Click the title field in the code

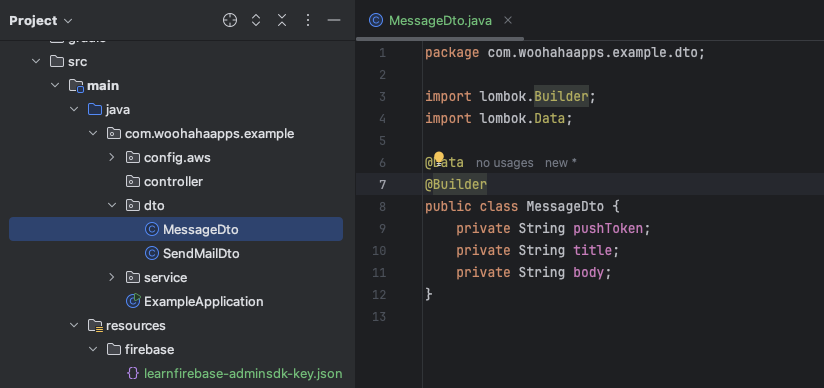(592, 250)
